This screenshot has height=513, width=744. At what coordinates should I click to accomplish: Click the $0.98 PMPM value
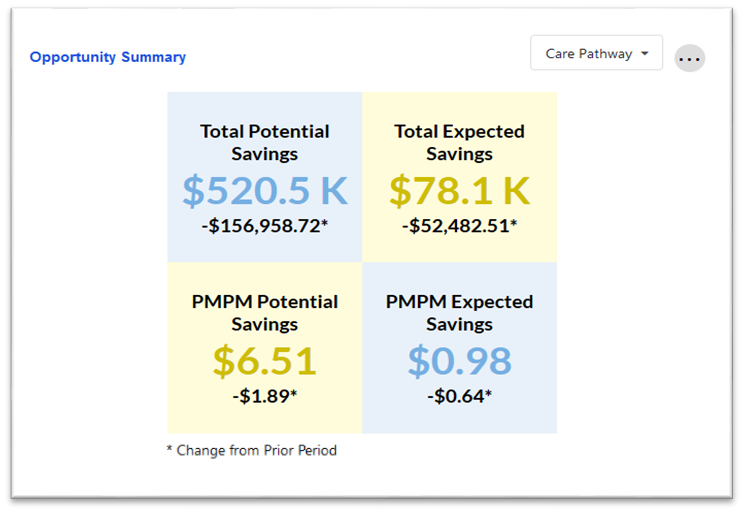click(x=459, y=361)
